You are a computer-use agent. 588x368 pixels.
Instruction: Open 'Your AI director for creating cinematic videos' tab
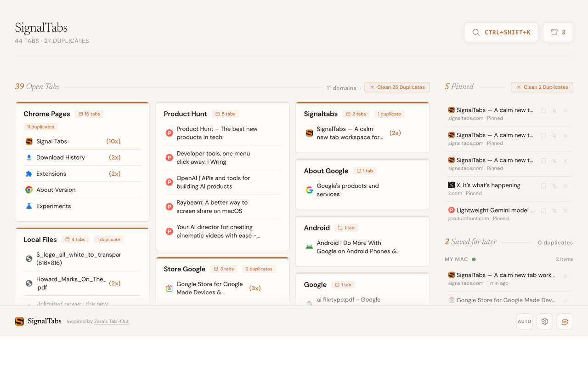222,231
